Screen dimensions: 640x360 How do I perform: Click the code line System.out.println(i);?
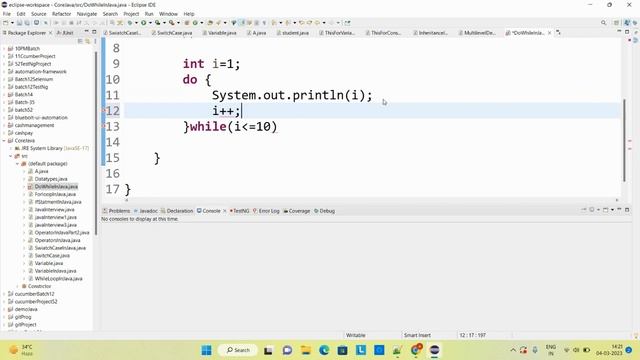point(292,95)
